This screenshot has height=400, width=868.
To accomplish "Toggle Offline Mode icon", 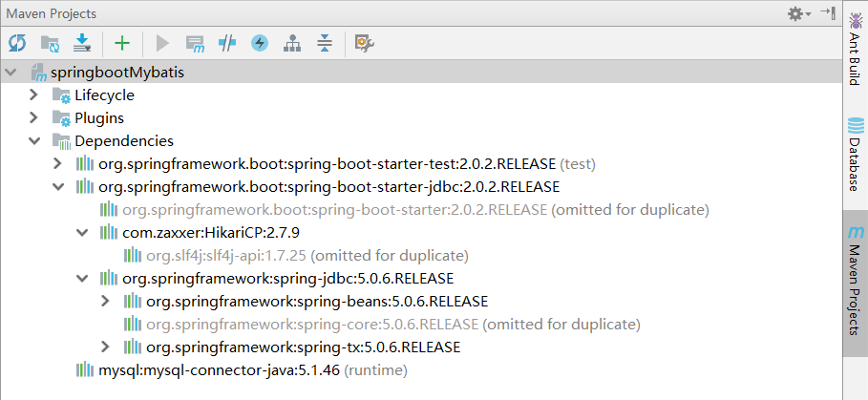I will click(227, 43).
